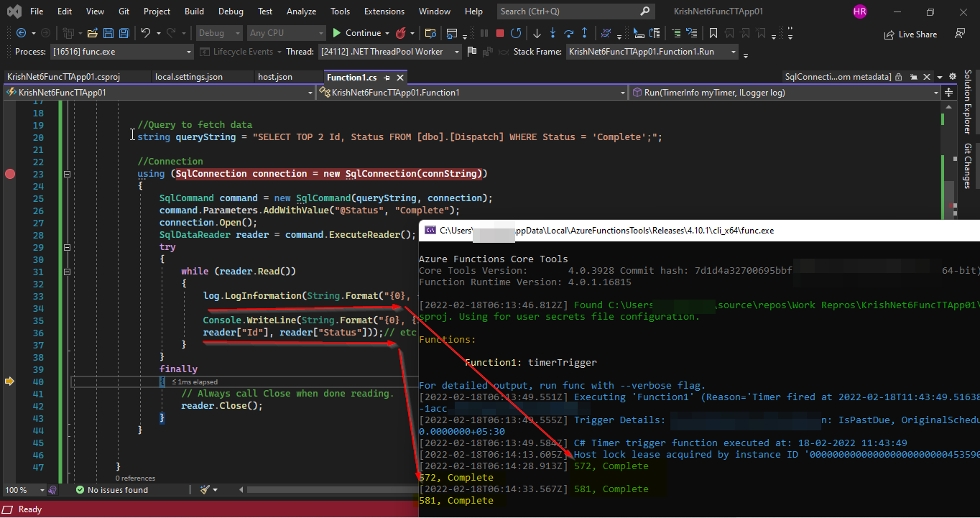Click the thread flag icon beside Thread dropdown
Image resolution: width=980 pixels, height=518 pixels.
[x=471, y=52]
